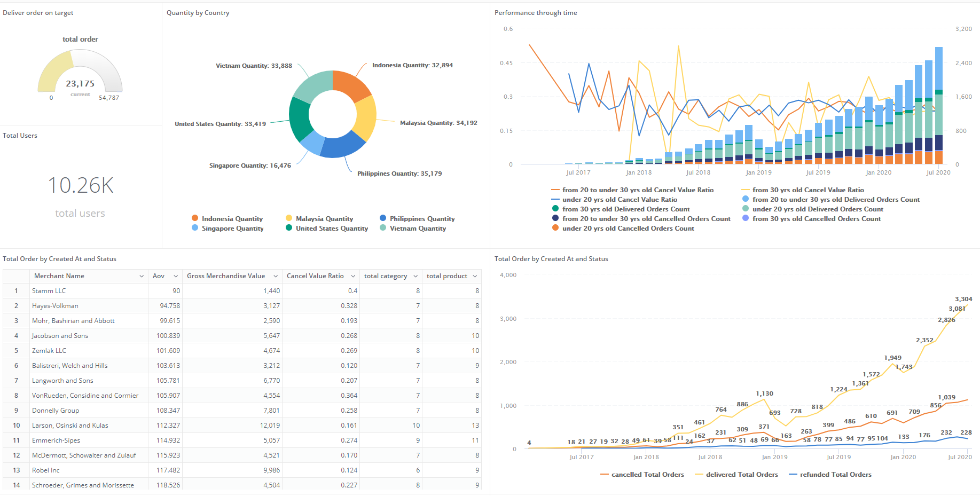Click the Donnelly Group merchant name
This screenshot has width=980, height=496.
pyautogui.click(x=56, y=411)
